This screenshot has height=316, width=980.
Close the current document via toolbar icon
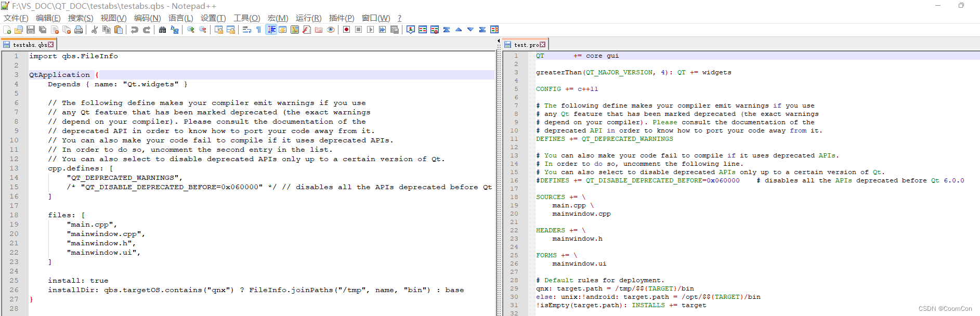tap(55, 30)
